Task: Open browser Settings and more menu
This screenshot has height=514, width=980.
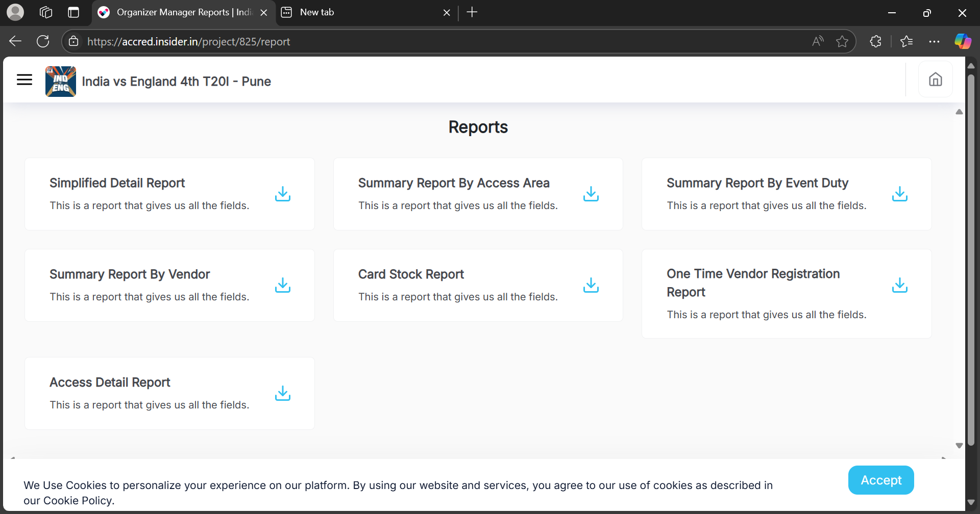Action: pos(934,41)
